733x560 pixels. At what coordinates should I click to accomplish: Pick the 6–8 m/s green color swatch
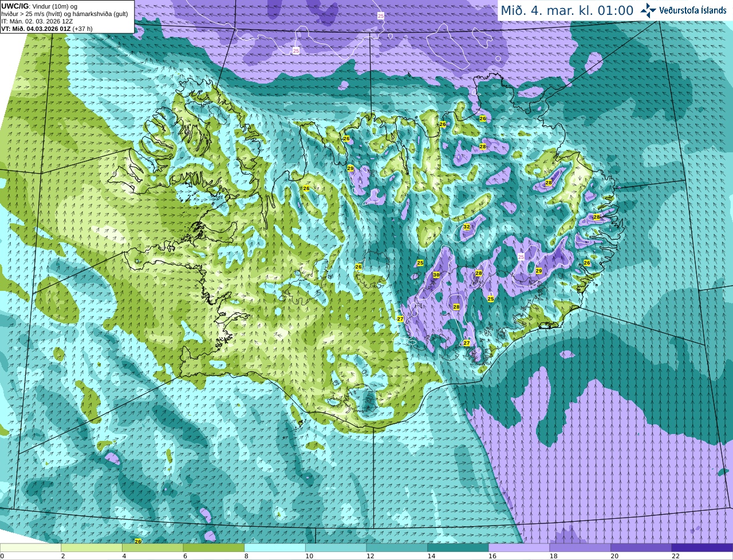pos(214,547)
